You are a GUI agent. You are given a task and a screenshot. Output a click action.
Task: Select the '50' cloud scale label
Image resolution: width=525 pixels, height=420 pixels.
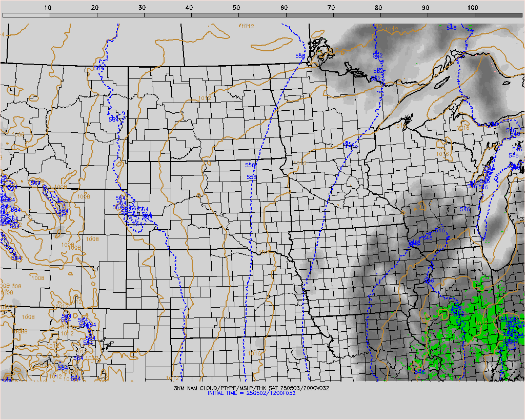point(236,8)
